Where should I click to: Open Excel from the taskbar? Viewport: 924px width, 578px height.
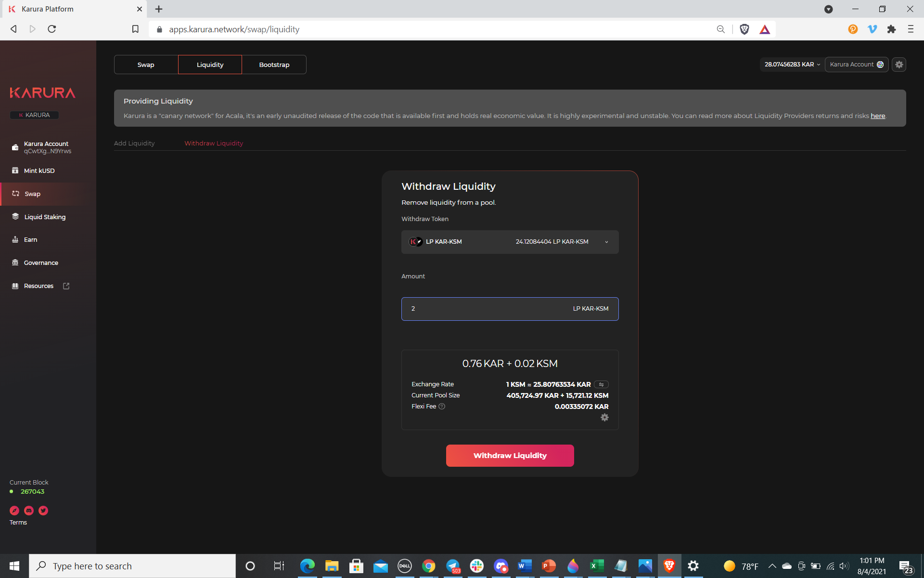[x=597, y=566]
